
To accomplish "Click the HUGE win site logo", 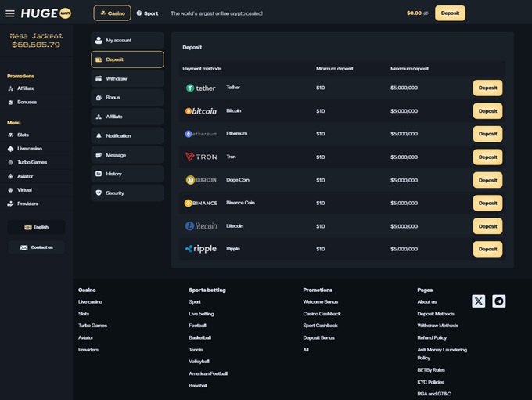I will [x=46, y=13].
